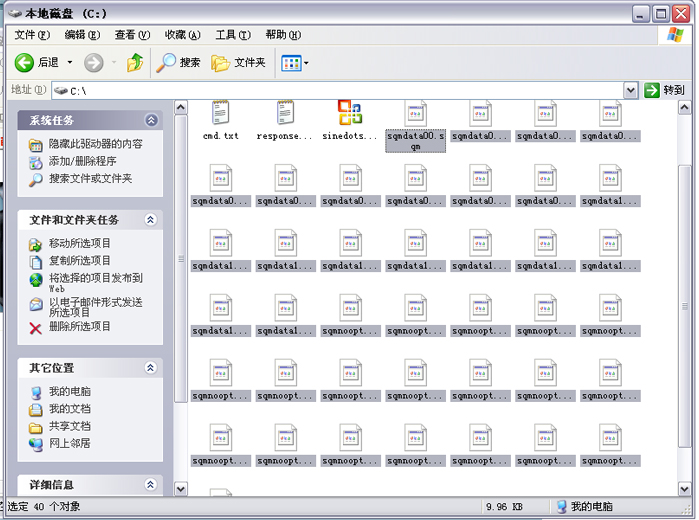
Task: Click 以电子邮件形式发送所选项目 link
Action: tap(95, 307)
